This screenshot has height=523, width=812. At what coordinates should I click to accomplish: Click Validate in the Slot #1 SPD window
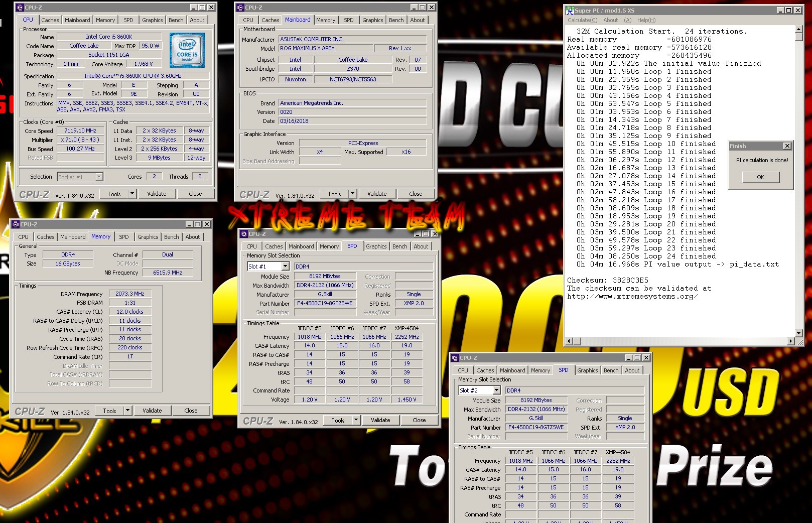(380, 420)
